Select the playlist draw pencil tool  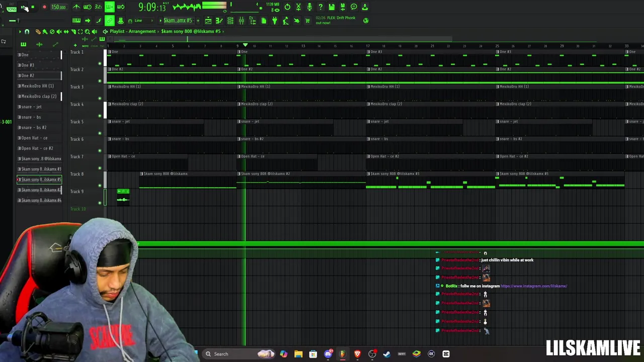click(38, 32)
